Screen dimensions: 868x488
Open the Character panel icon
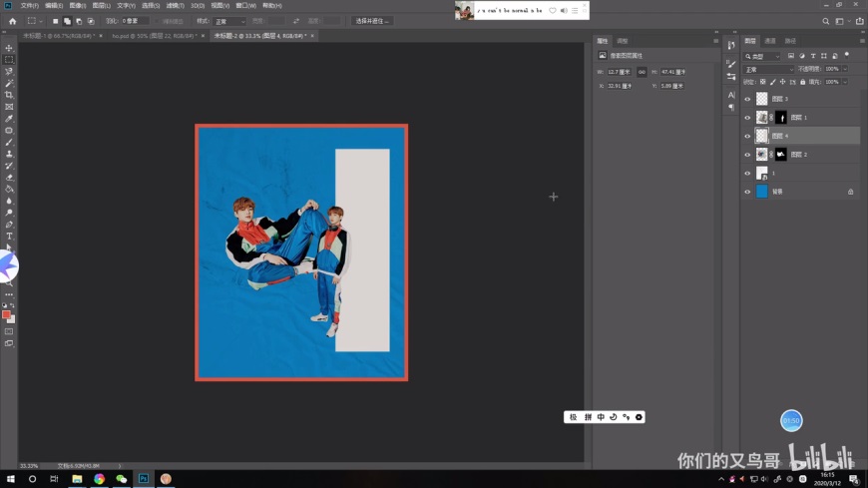pos(731,95)
